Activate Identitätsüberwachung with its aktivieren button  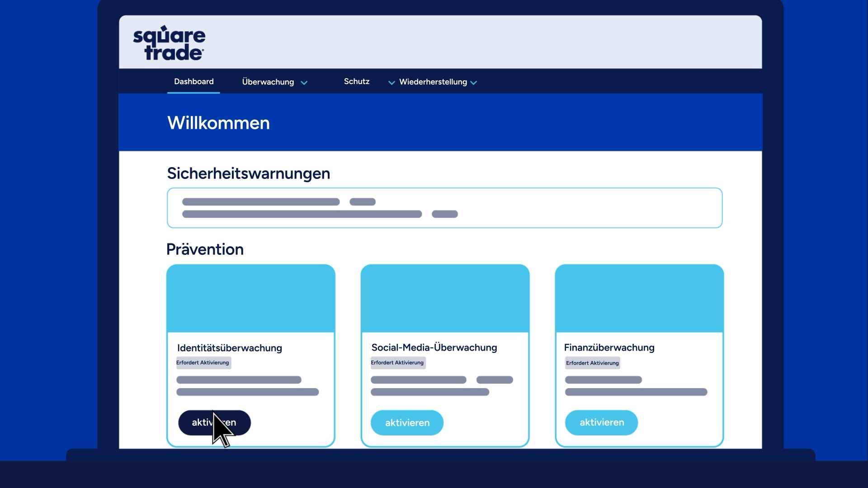(214, 423)
